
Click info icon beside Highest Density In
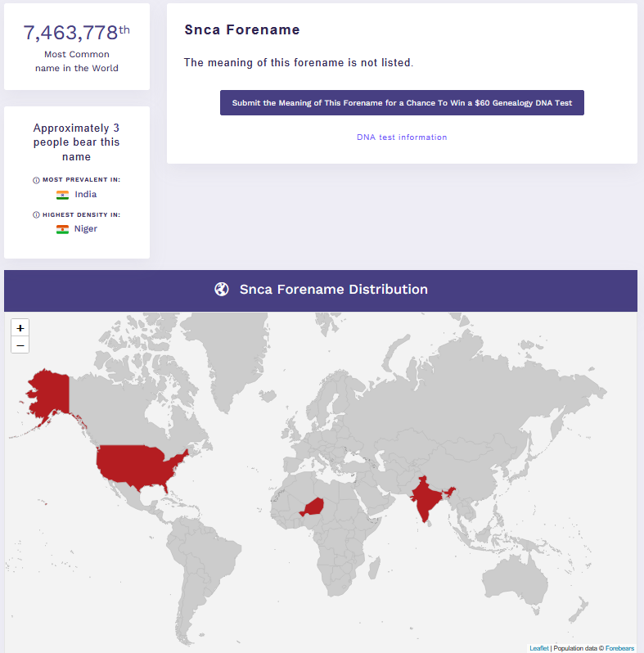click(x=36, y=215)
